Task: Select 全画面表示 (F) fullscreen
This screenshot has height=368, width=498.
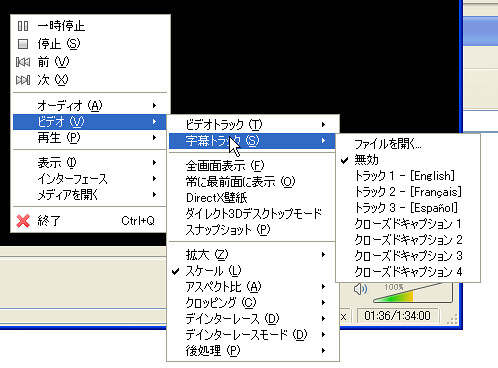Action: tap(253, 166)
